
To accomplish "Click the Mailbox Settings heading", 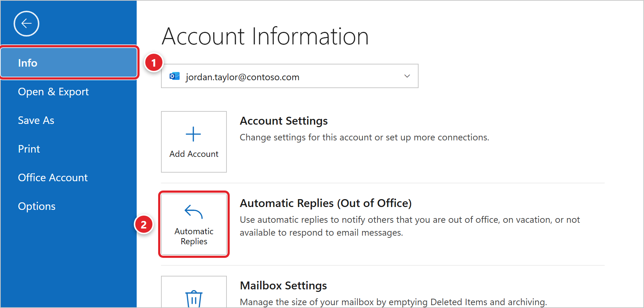I will point(283,286).
